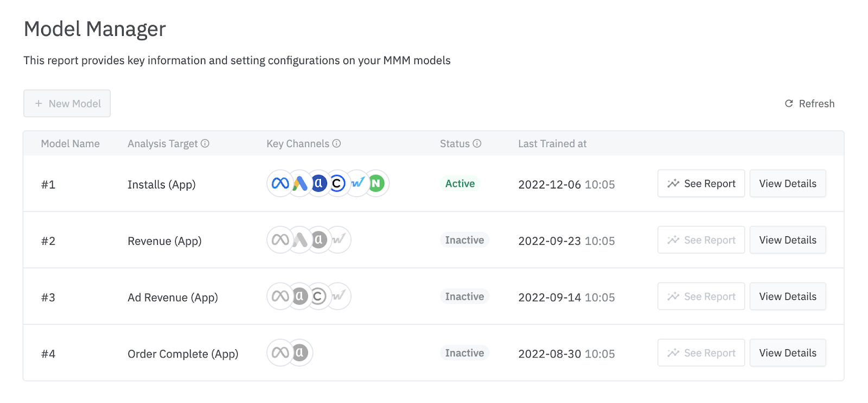Click the Naver channel icon for model #1

376,184
